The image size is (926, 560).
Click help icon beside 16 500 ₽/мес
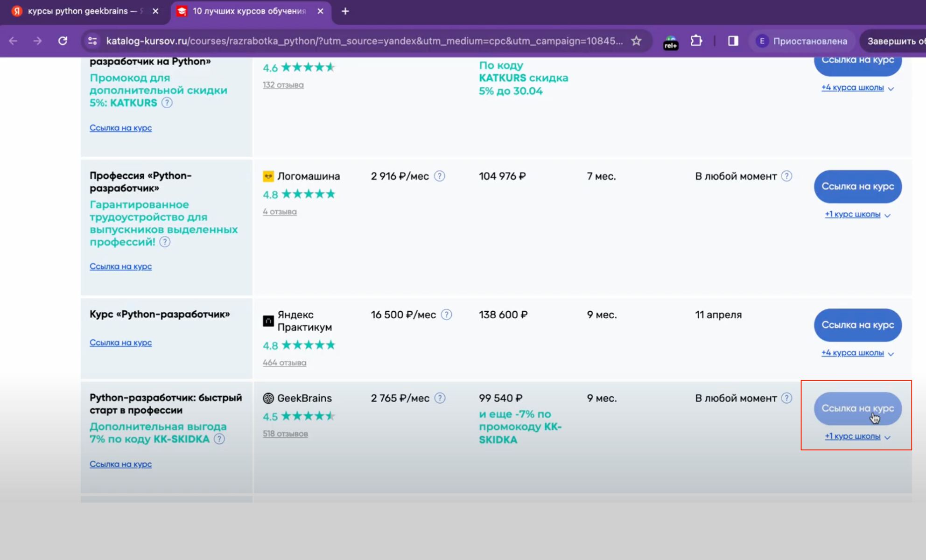click(x=446, y=315)
